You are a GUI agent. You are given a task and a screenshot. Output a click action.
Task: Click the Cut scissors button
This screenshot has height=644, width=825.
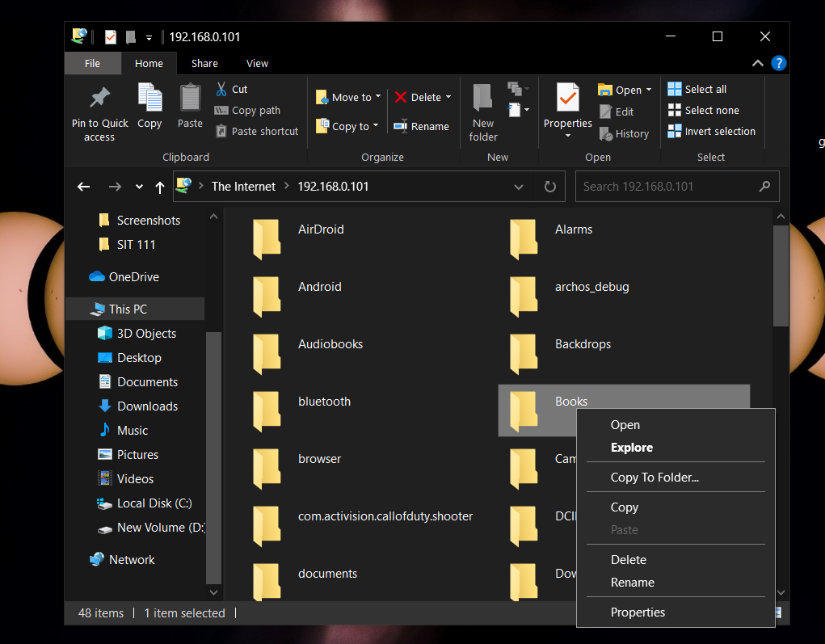point(232,89)
